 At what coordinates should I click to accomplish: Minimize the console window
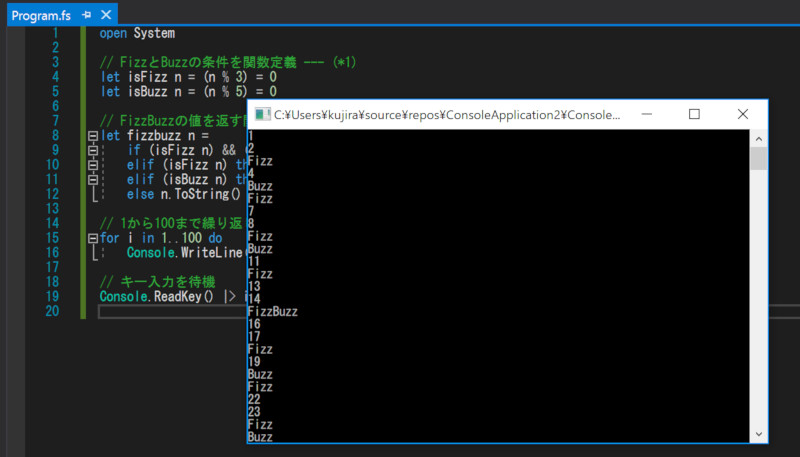pos(646,115)
